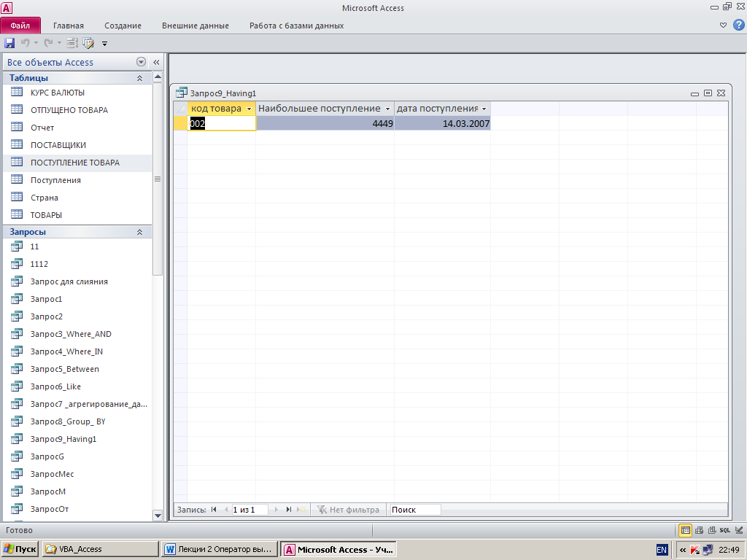Collapse the Таблицы group
The image size is (747, 560).
pos(139,78)
